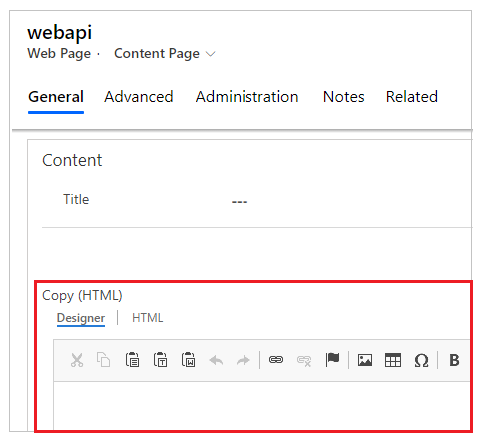Click the webapi page heading
Image resolution: width=490 pixels, height=448 pixels.
(60, 33)
